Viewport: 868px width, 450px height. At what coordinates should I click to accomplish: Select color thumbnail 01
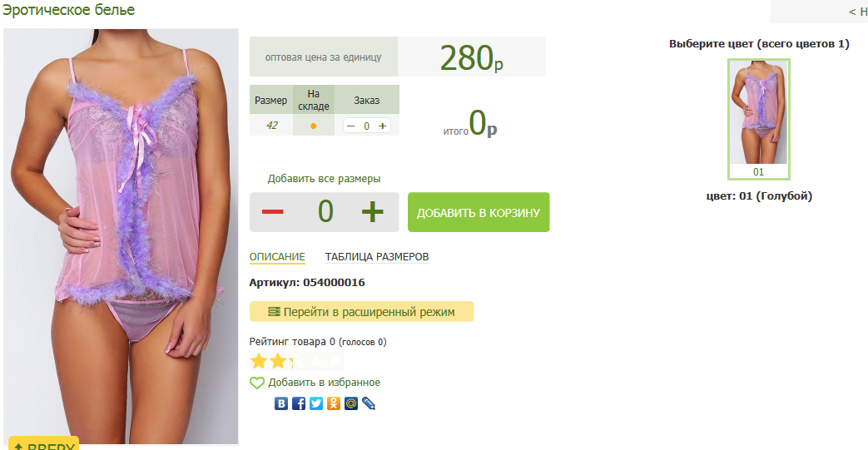pos(758,119)
